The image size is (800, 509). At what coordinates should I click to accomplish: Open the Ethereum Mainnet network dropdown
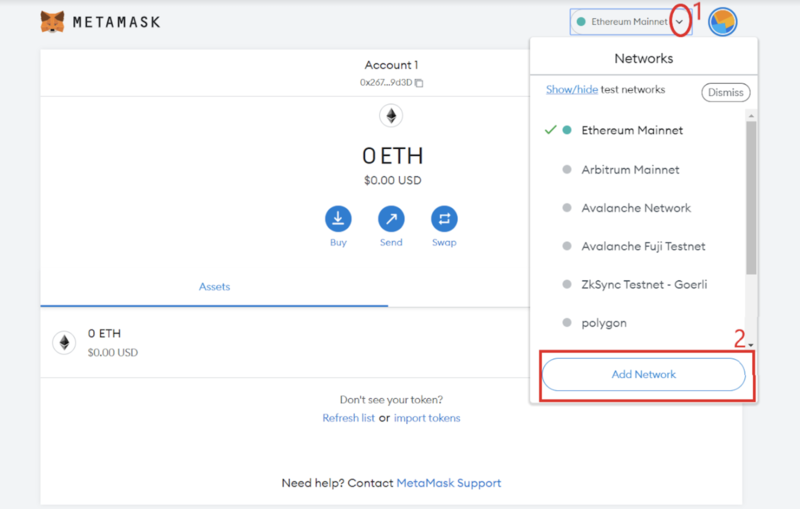(631, 22)
